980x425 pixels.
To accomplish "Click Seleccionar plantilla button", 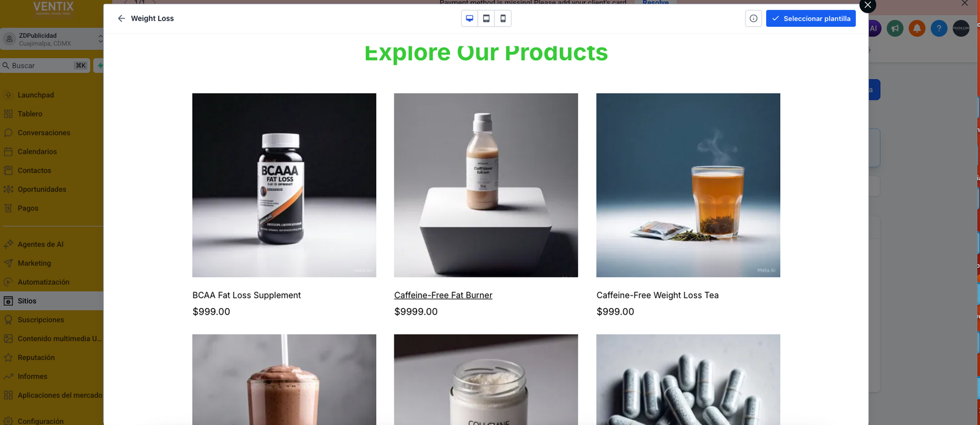I will (810, 18).
